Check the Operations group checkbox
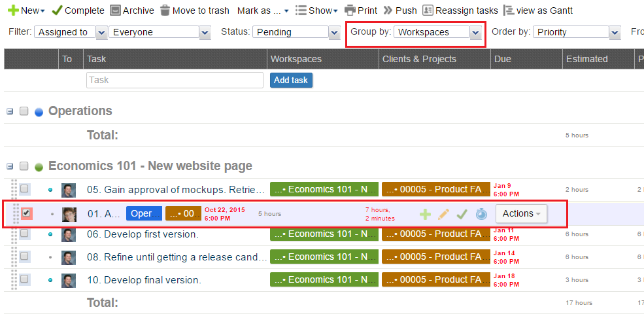 pyautogui.click(x=24, y=111)
